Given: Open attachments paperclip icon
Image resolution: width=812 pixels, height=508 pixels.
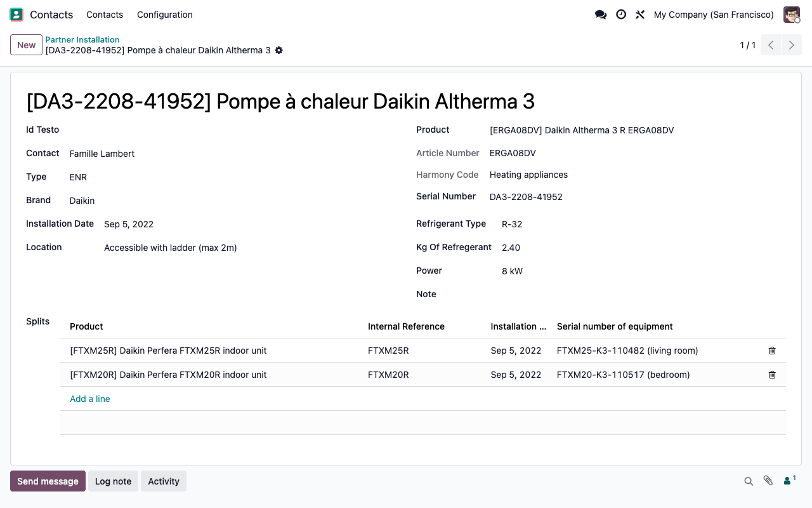Looking at the screenshot, I should 768,481.
